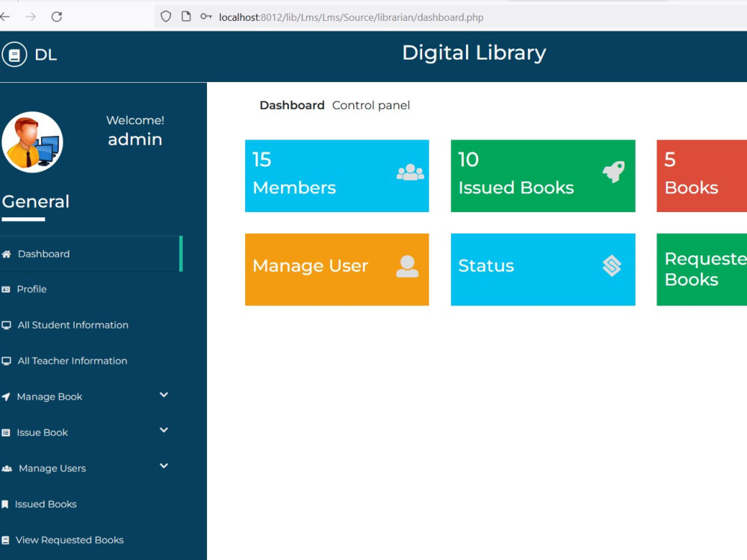Open the 10 Issued Books card
This screenshot has width=747, height=560.
coord(542,175)
